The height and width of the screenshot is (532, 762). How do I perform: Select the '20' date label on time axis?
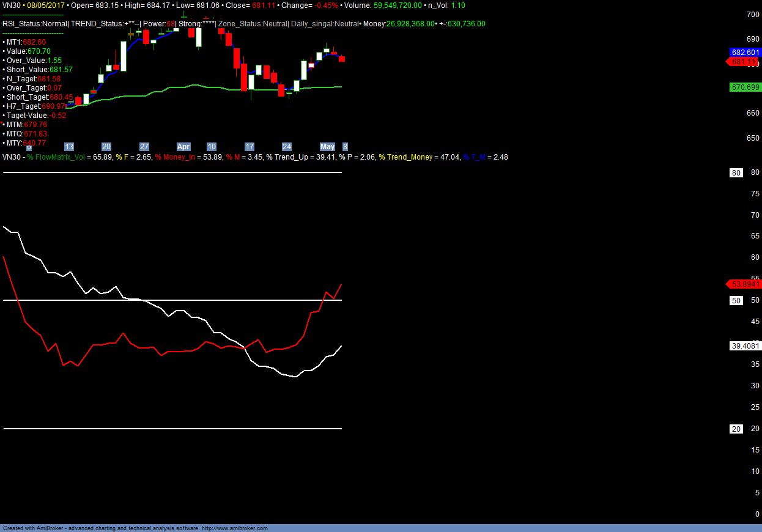click(106, 147)
